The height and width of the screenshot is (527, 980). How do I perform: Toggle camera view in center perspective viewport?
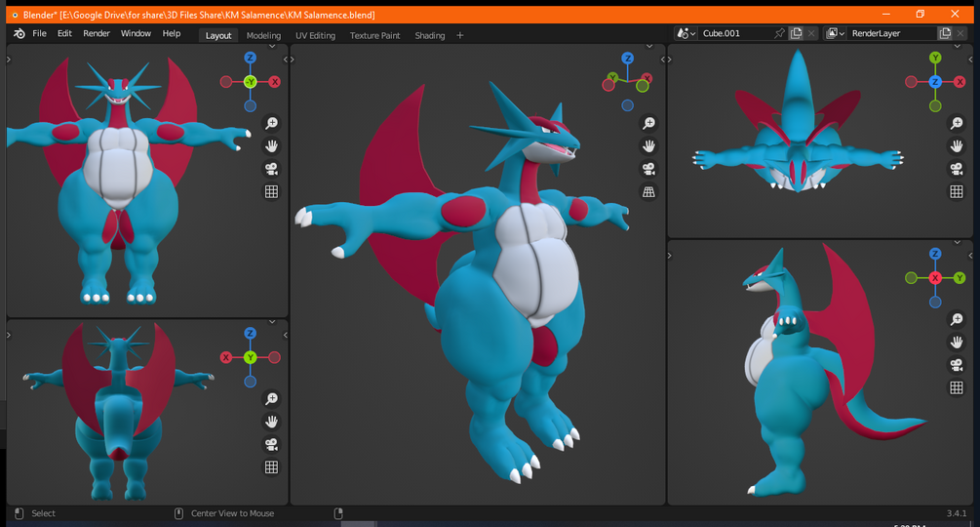pos(648,169)
